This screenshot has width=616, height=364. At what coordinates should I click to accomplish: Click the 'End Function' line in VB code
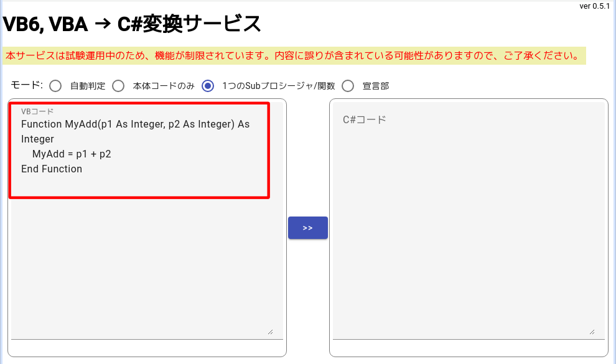[52, 169]
